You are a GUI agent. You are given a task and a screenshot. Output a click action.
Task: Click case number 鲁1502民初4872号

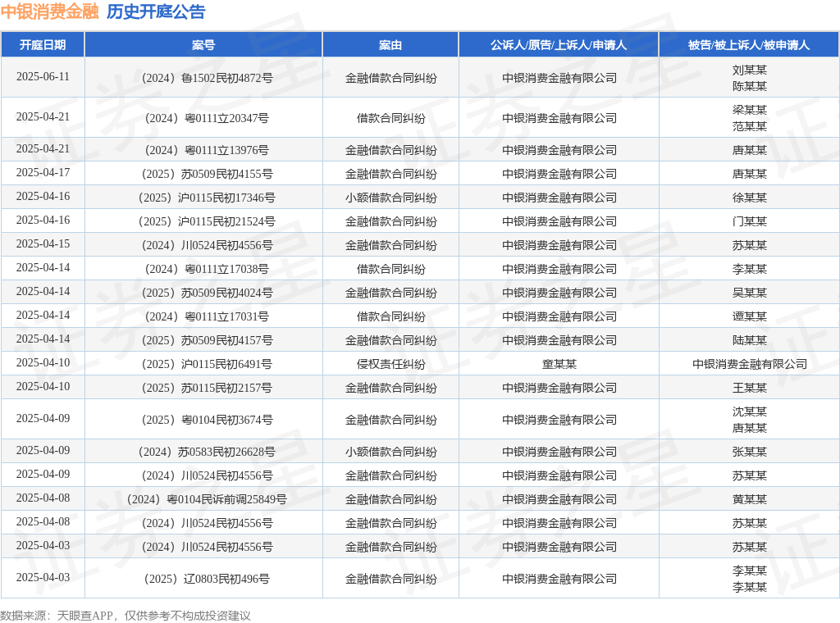[x=208, y=78]
